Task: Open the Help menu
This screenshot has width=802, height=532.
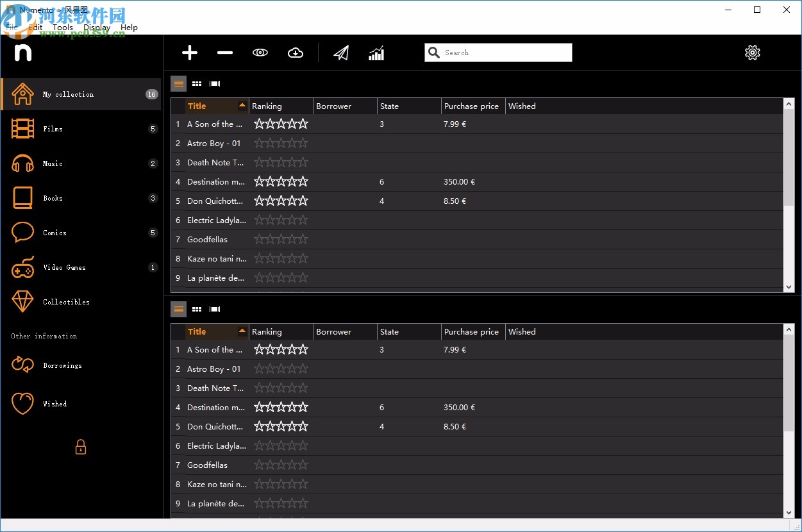Action: coord(129,28)
